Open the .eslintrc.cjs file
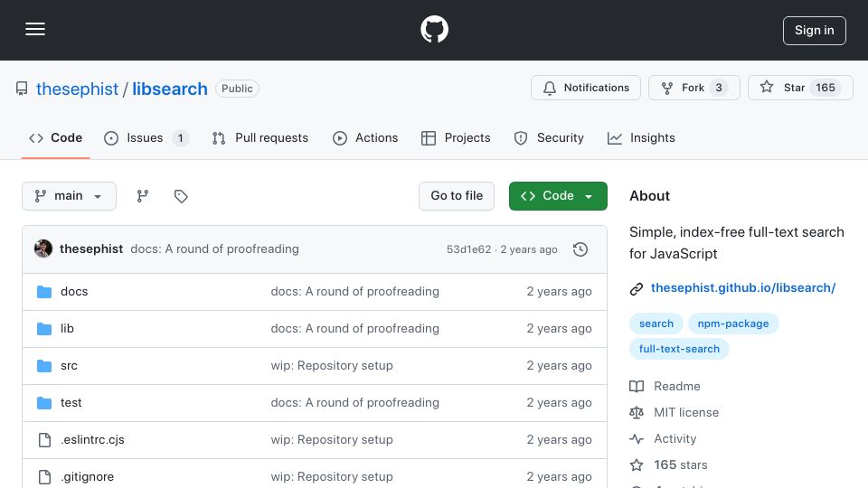This screenshot has height=488, width=868. [x=92, y=440]
